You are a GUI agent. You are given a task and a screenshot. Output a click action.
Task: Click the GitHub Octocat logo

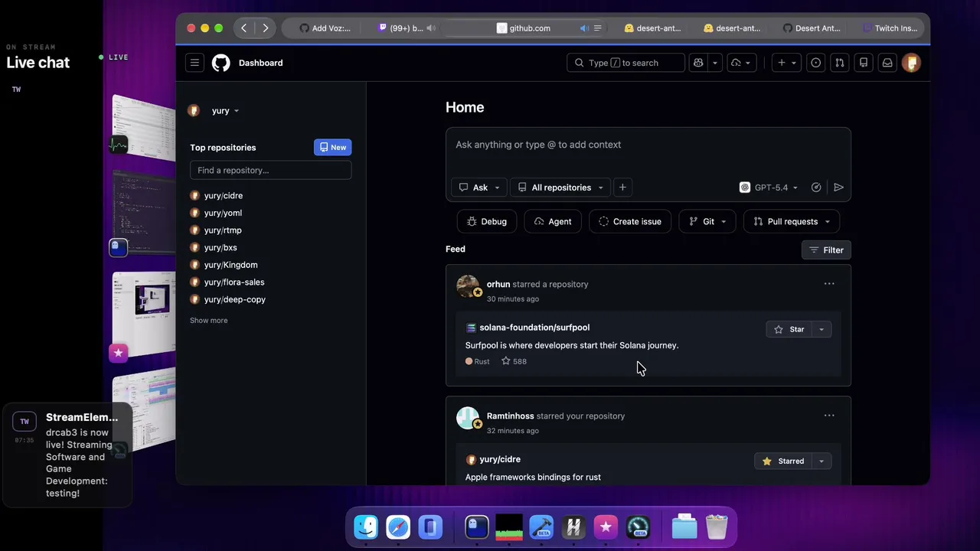point(220,63)
